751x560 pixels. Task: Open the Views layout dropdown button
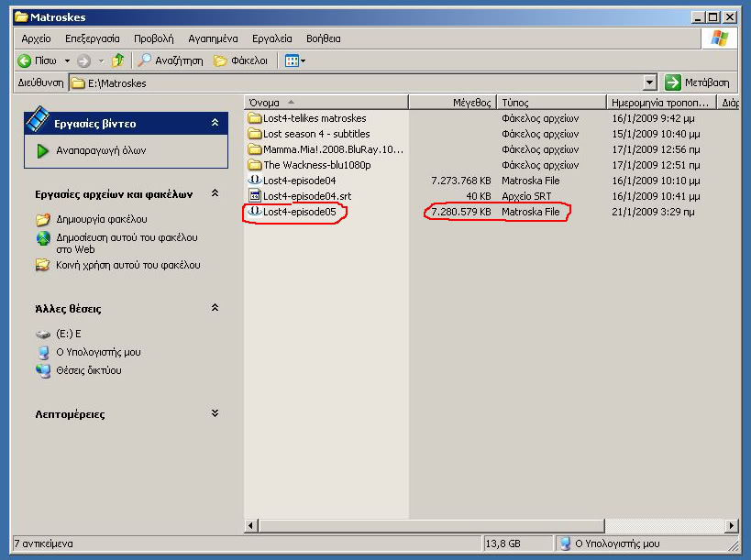(295, 60)
